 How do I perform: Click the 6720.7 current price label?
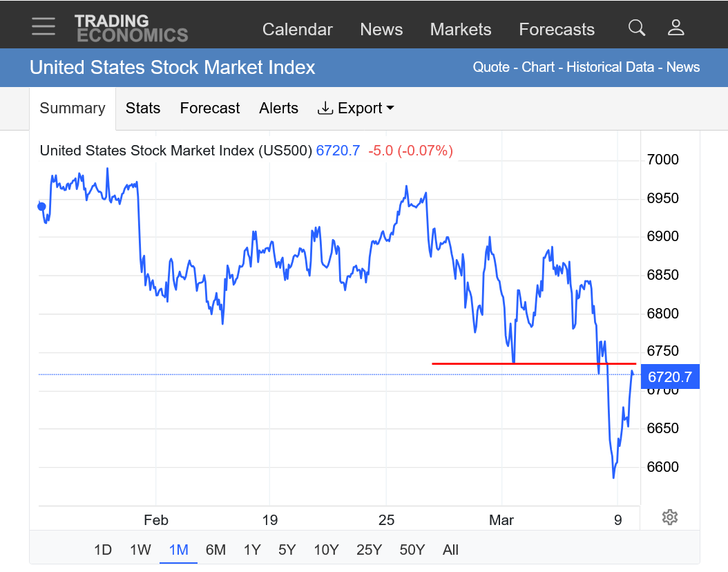point(670,376)
